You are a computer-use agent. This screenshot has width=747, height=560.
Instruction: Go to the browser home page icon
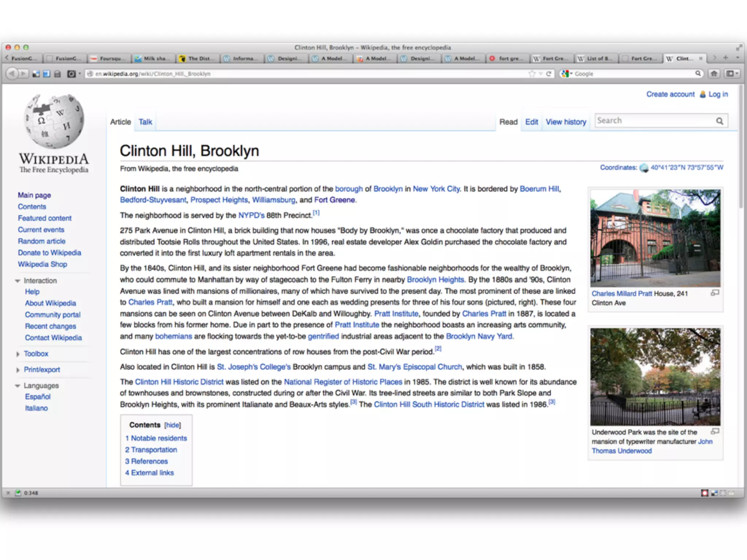tap(714, 74)
